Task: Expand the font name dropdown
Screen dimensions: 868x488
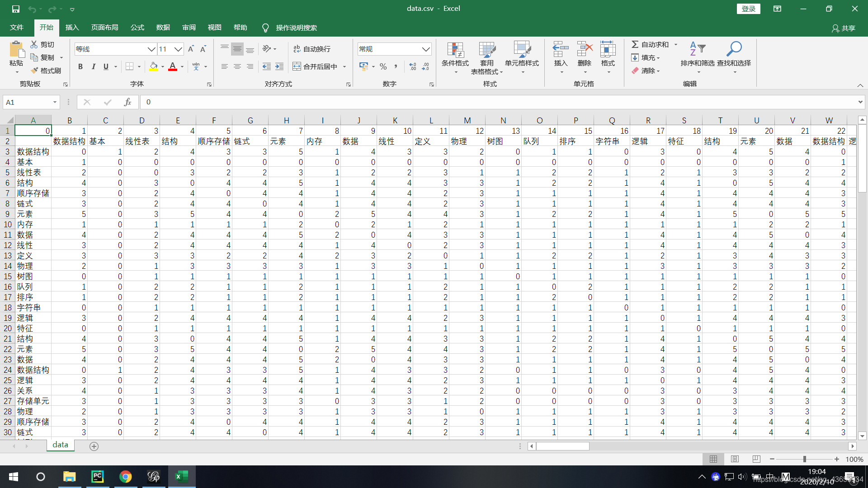Action: [x=151, y=49]
